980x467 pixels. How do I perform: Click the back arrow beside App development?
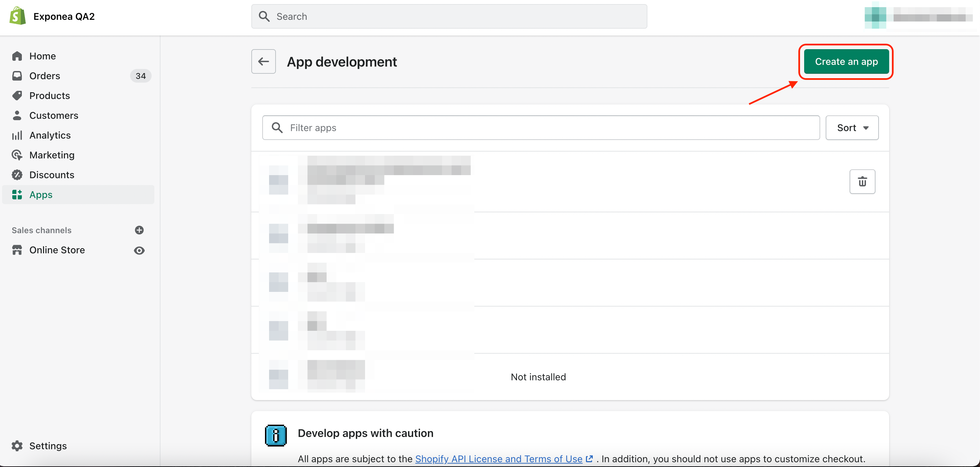click(263, 61)
